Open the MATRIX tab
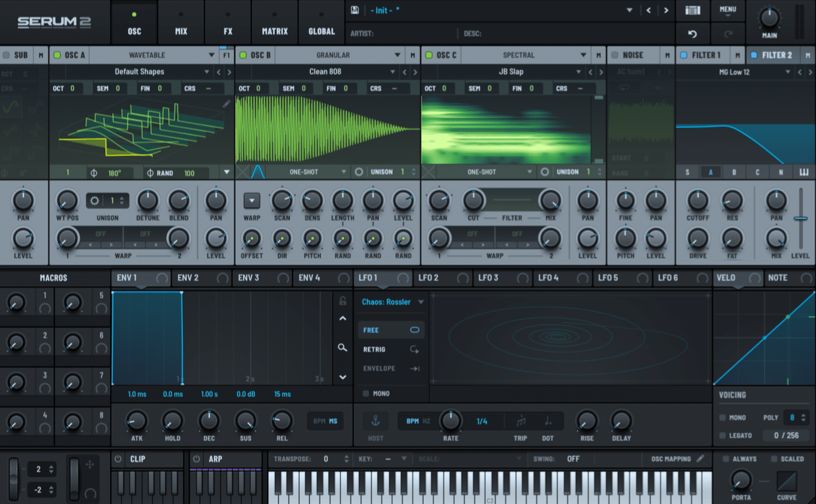The width and height of the screenshot is (816, 504). tap(274, 22)
